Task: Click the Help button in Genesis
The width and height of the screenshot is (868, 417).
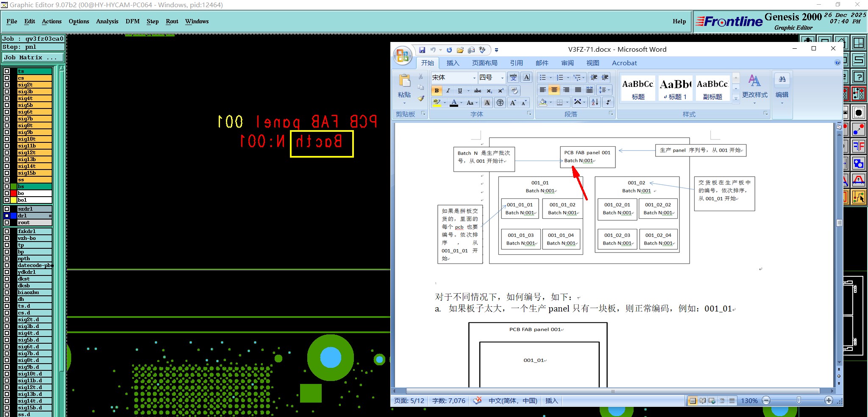Action: (679, 21)
